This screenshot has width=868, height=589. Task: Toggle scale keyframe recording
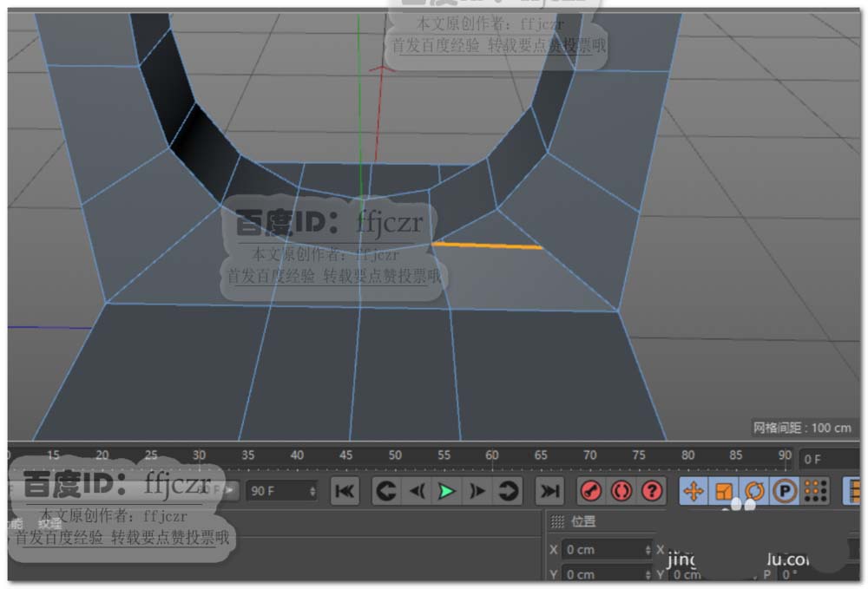tap(724, 491)
